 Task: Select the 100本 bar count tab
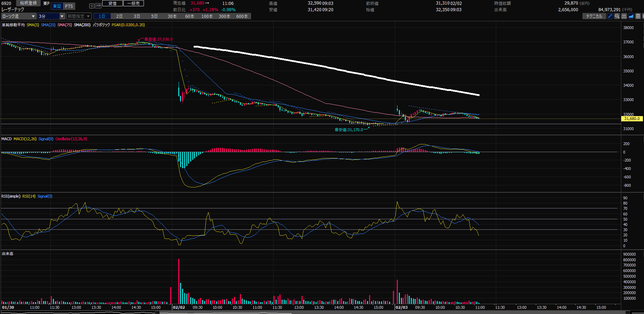pyautogui.click(x=207, y=16)
